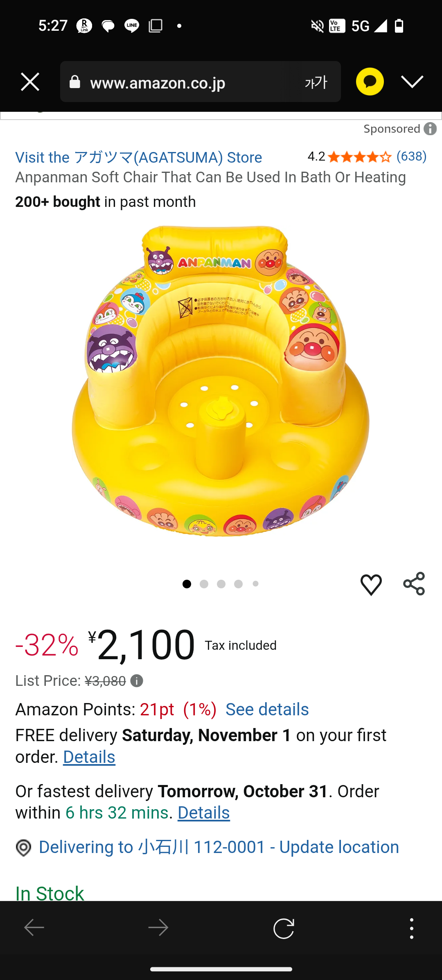
Task: Open Details for fastest delivery
Action: [x=203, y=813]
